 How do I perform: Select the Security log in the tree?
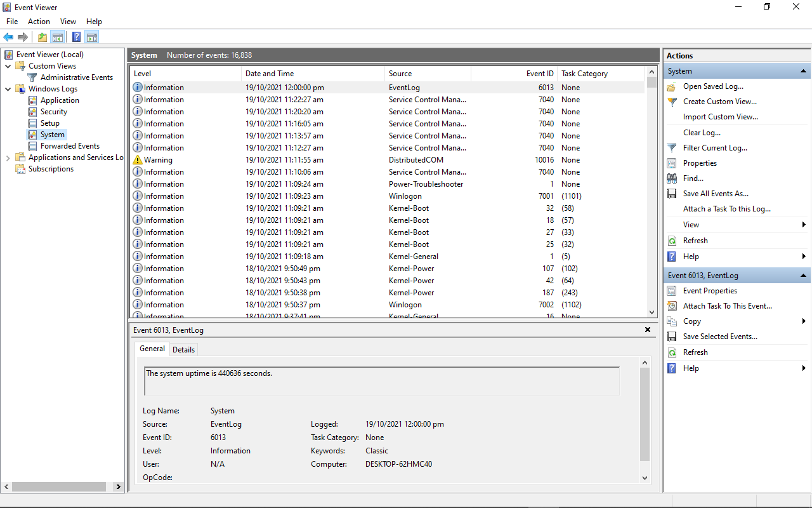(x=53, y=112)
